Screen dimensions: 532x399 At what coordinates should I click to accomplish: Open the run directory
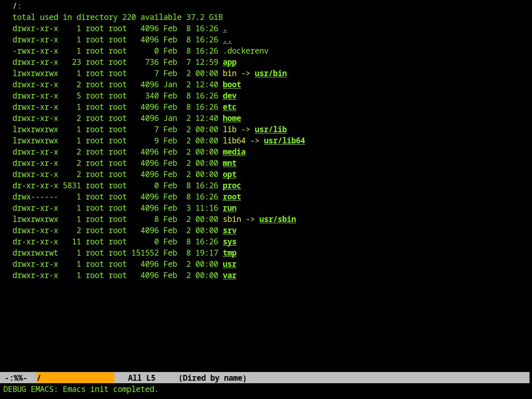pyautogui.click(x=229, y=208)
